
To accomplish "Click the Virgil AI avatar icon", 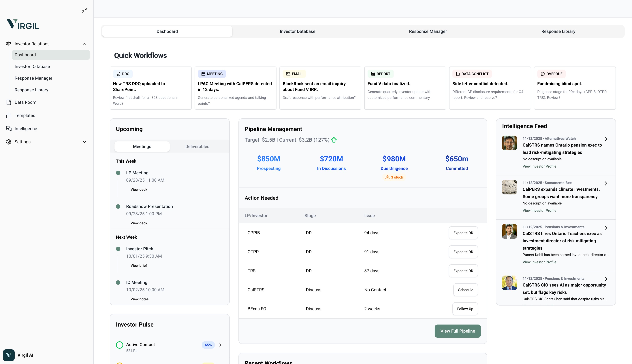I will (x=9, y=355).
